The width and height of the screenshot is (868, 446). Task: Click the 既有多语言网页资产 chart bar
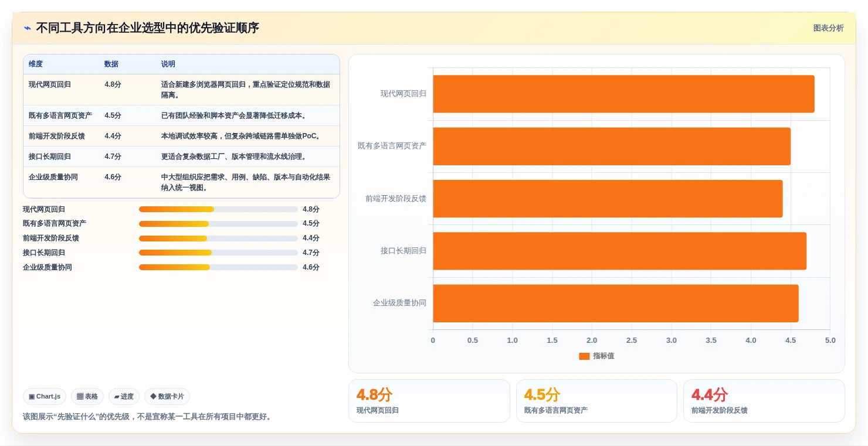point(612,146)
